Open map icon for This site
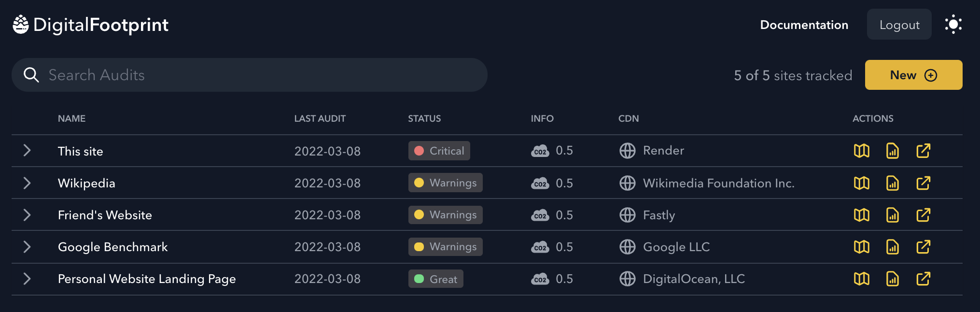Image resolution: width=980 pixels, height=312 pixels. click(x=861, y=151)
